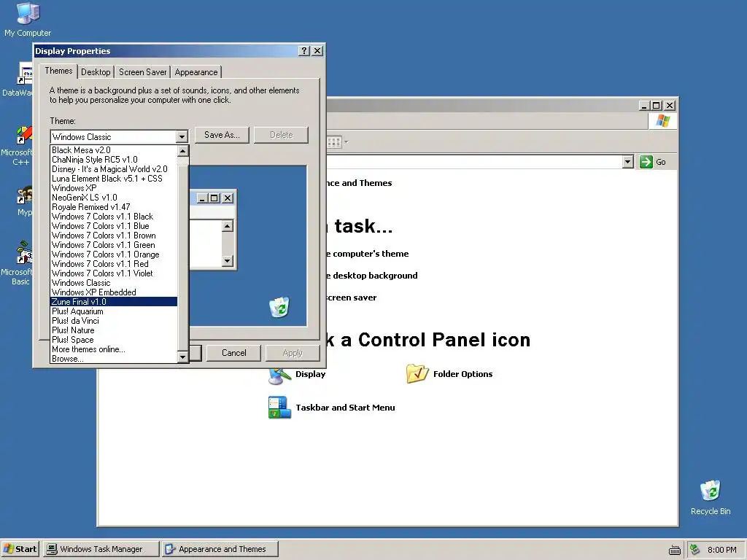Click Appearance and Themes taskbar button
This screenshot has width=747, height=560.
[x=220, y=549]
